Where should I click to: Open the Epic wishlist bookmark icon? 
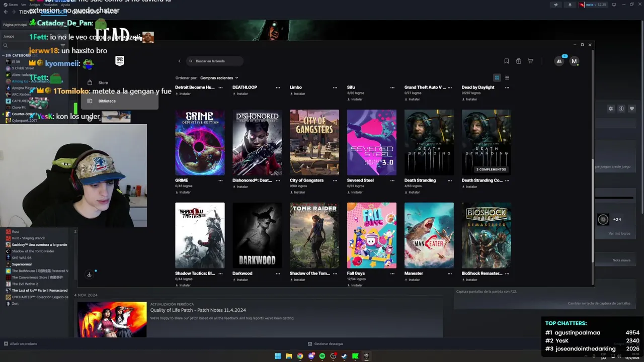[x=507, y=61]
